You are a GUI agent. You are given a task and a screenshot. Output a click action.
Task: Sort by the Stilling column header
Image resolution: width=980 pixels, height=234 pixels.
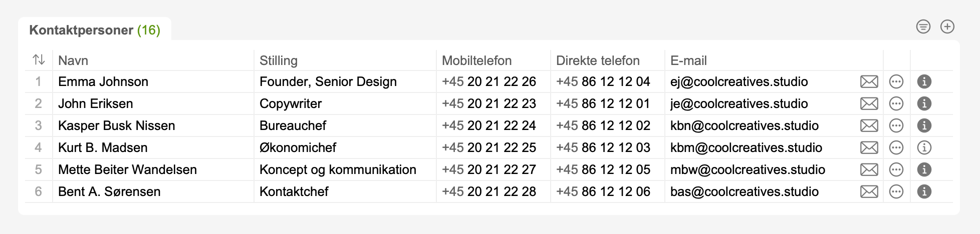click(x=278, y=60)
